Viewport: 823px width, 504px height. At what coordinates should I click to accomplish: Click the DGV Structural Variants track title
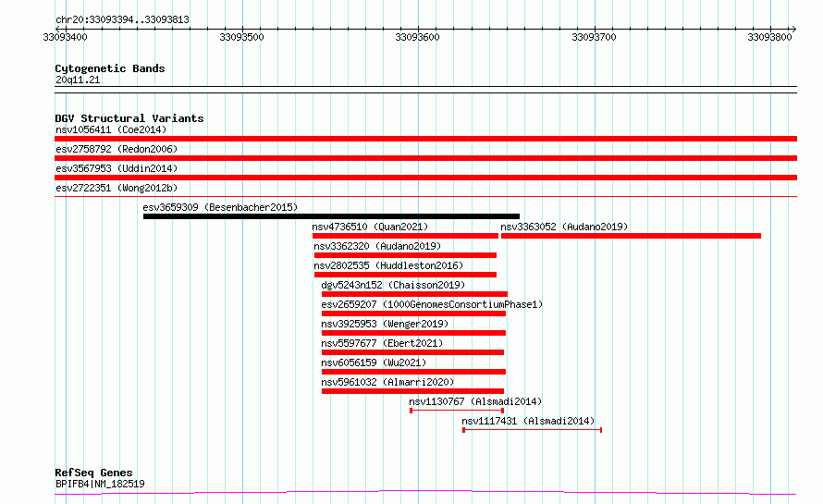point(129,118)
